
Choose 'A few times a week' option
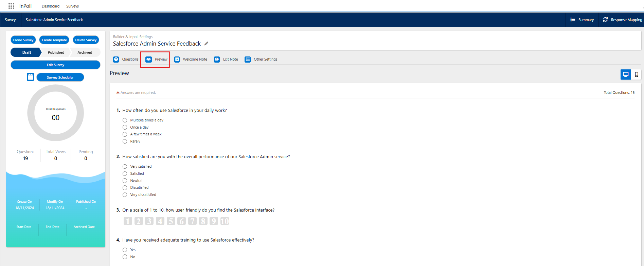click(x=125, y=134)
